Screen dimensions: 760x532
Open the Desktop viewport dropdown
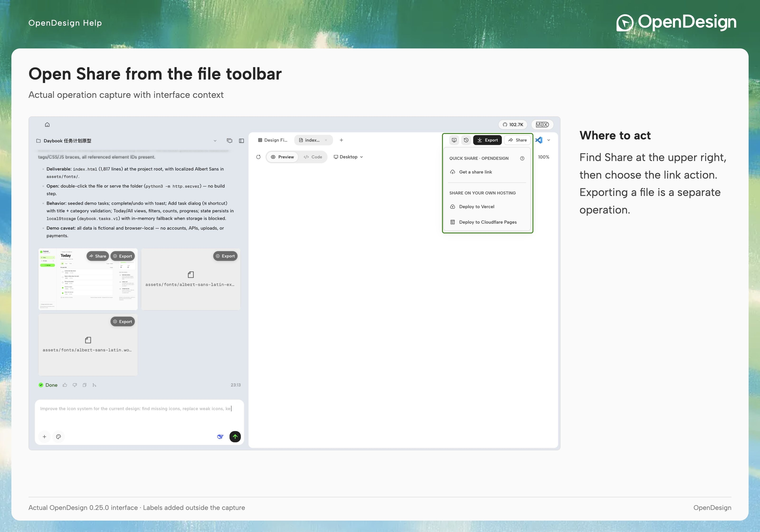coord(348,157)
